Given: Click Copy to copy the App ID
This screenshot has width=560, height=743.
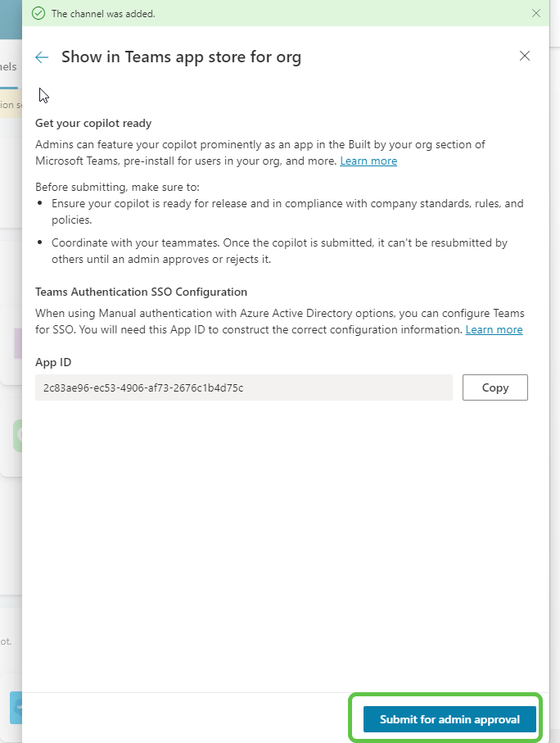Looking at the screenshot, I should click(x=495, y=387).
